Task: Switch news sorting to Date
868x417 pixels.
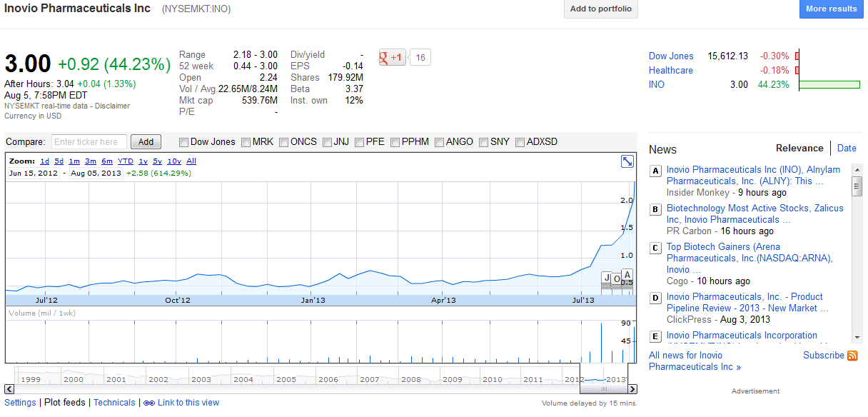Action: pos(847,148)
